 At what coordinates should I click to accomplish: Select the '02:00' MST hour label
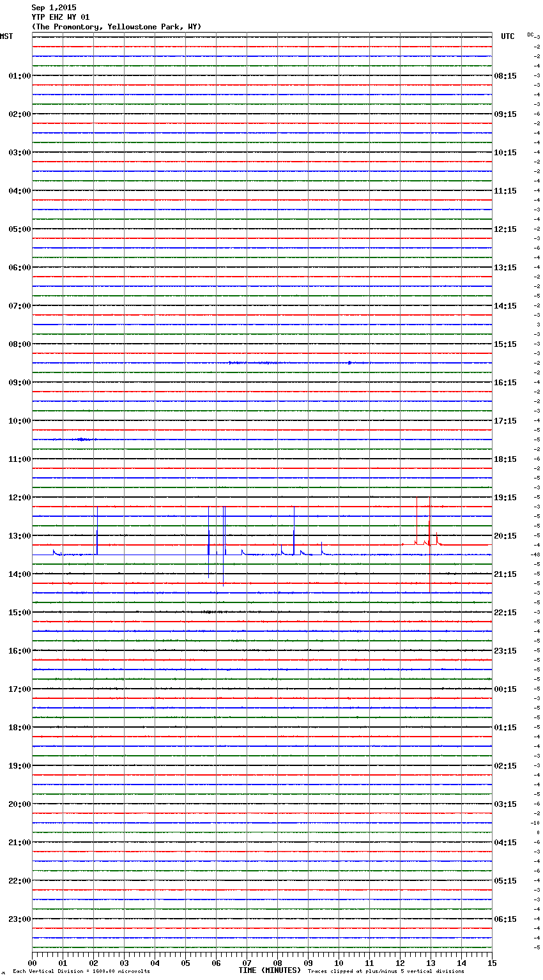click(x=20, y=114)
